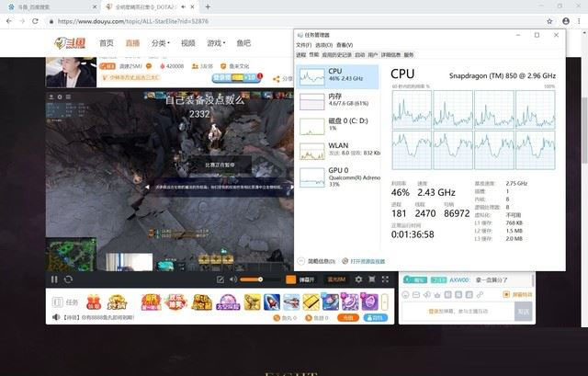Open the browser profile icon

pyautogui.click(x=566, y=21)
